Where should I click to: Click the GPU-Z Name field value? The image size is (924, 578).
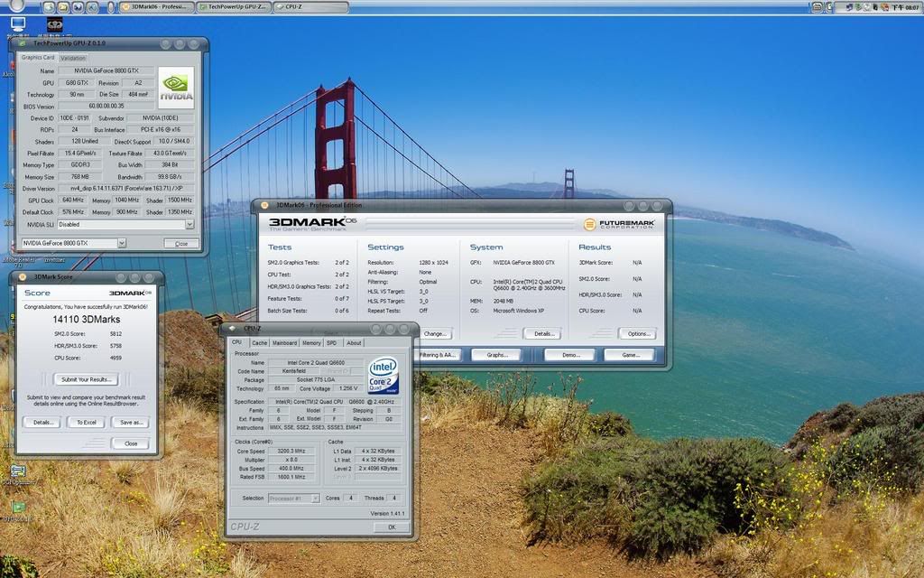click(x=106, y=70)
